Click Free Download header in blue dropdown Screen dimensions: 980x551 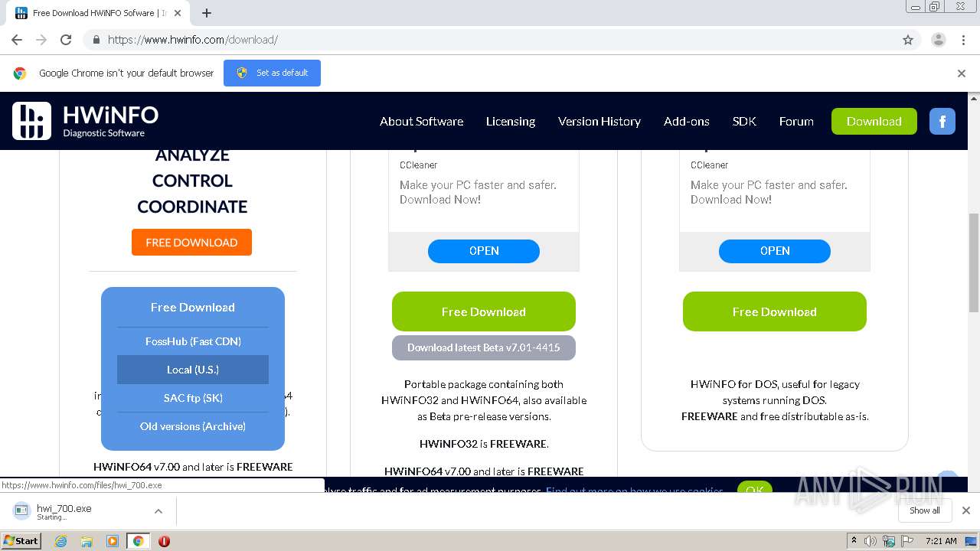coord(193,307)
